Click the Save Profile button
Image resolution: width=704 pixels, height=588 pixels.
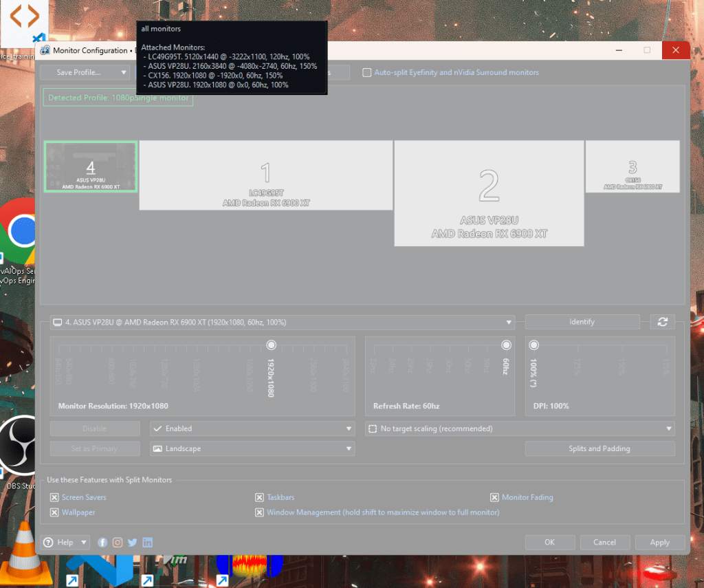(x=78, y=72)
